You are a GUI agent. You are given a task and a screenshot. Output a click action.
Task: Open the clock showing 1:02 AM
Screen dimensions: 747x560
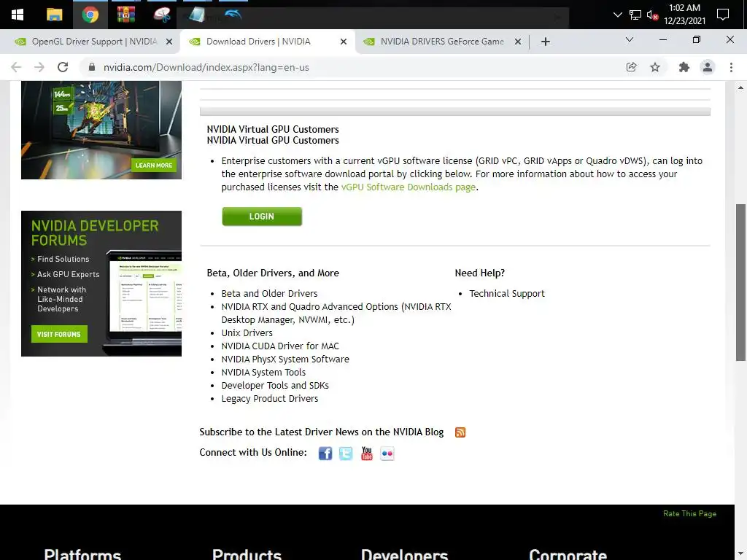pos(684,15)
